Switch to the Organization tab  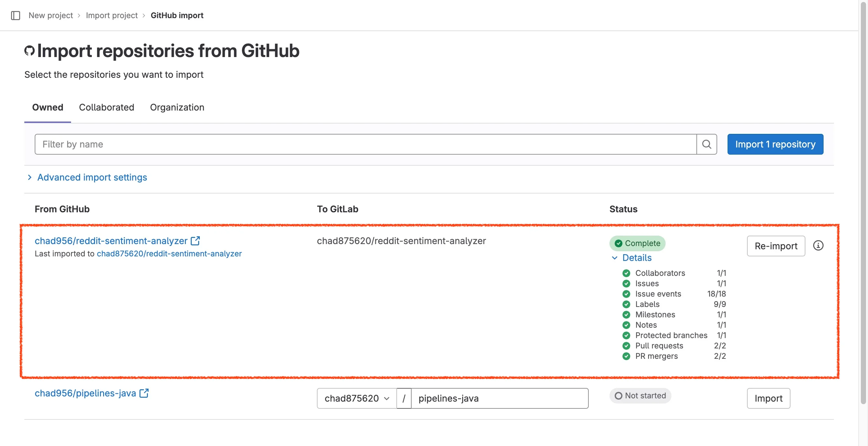177,107
